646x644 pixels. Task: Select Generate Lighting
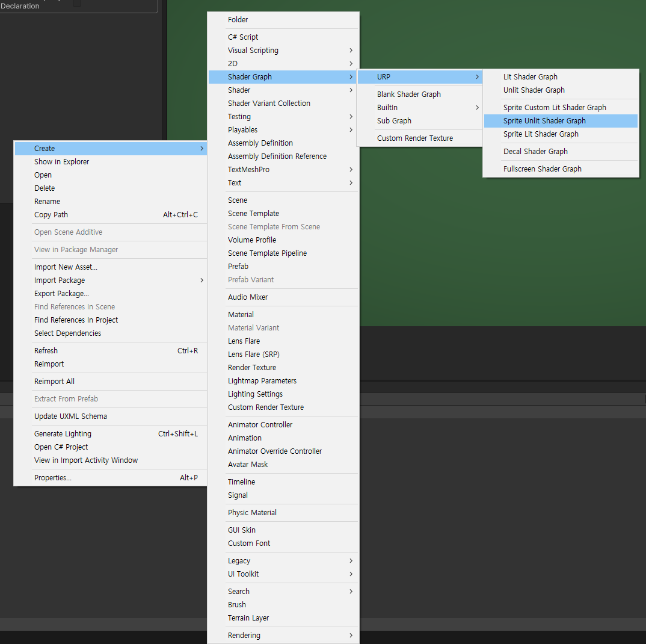pos(111,434)
